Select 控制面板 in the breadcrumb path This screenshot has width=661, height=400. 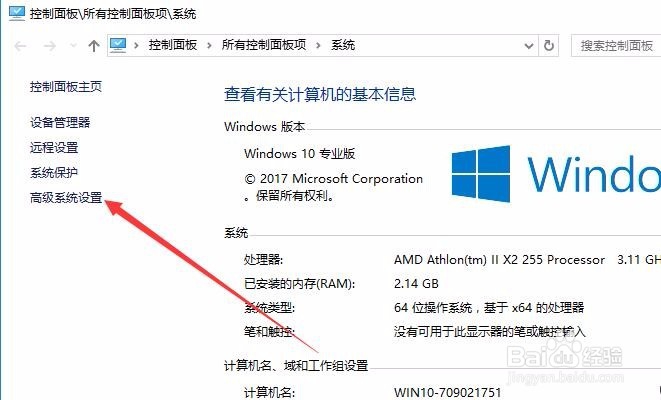click(x=173, y=45)
